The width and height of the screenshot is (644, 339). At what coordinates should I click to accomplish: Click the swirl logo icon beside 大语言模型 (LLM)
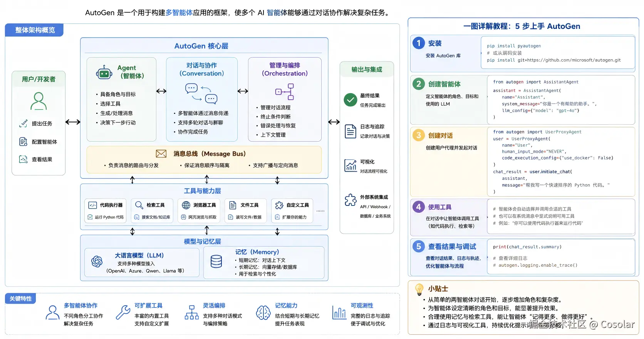pos(97,262)
